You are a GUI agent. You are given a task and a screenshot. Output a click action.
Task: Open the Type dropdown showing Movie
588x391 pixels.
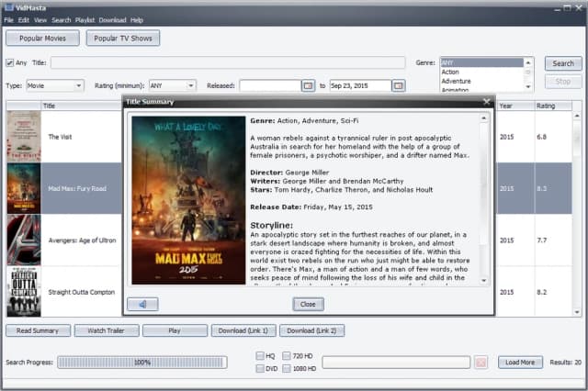[x=55, y=85]
